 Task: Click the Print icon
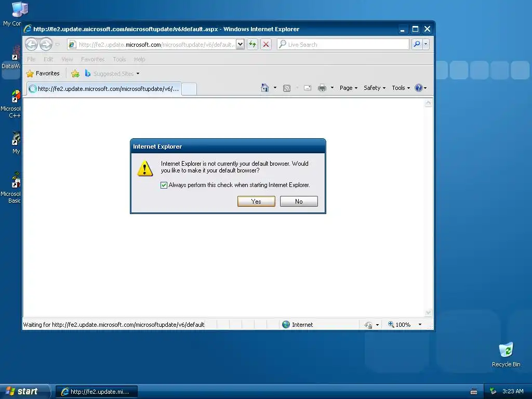[x=322, y=88]
